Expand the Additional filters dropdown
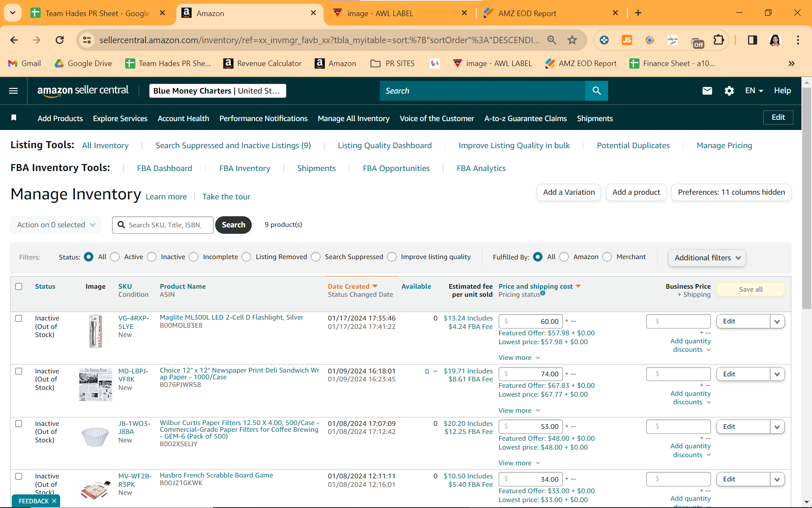 click(x=707, y=258)
